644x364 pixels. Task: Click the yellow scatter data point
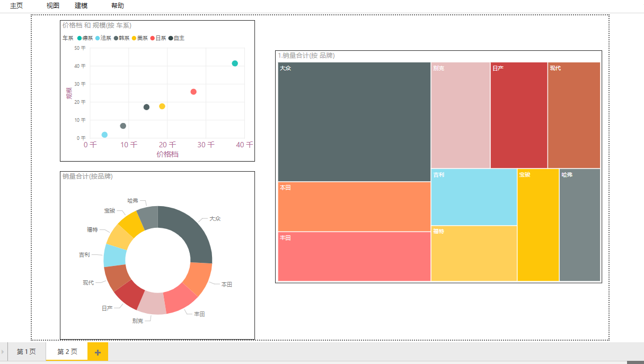pos(162,106)
